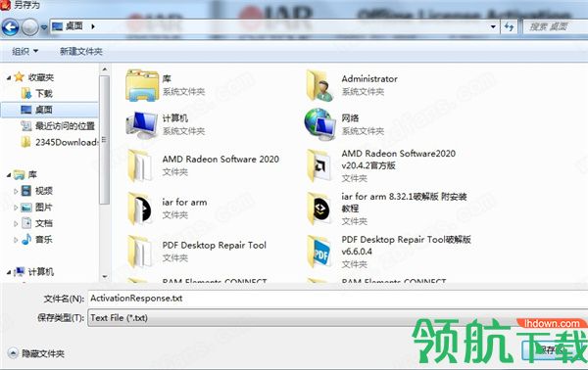Expand 文档 library node
The width and height of the screenshot is (588, 370).
click(16, 223)
